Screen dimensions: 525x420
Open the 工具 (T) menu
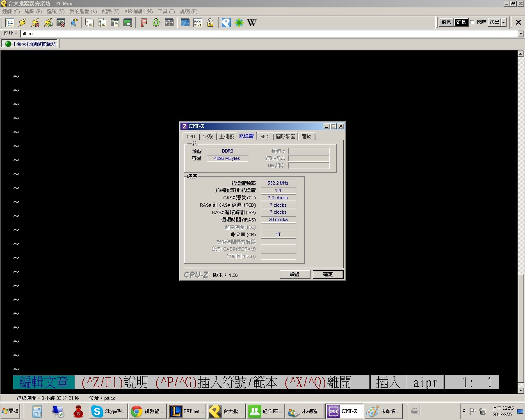(x=166, y=11)
